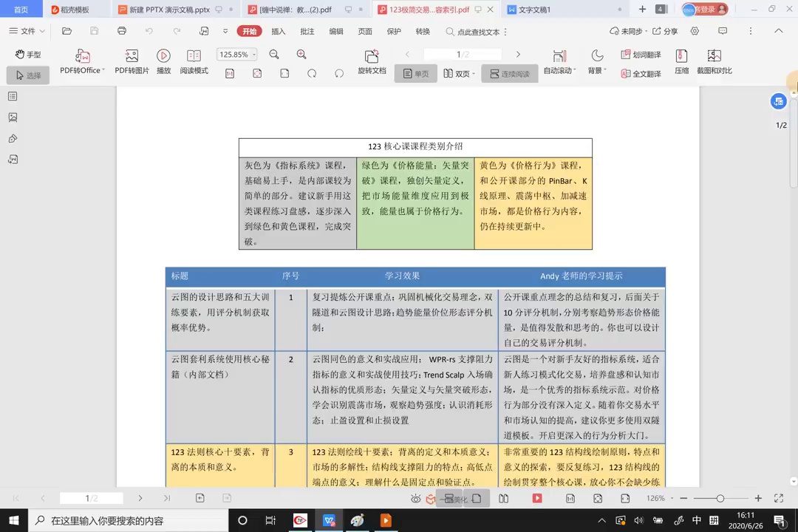Click the 分享 share button

tap(664, 32)
